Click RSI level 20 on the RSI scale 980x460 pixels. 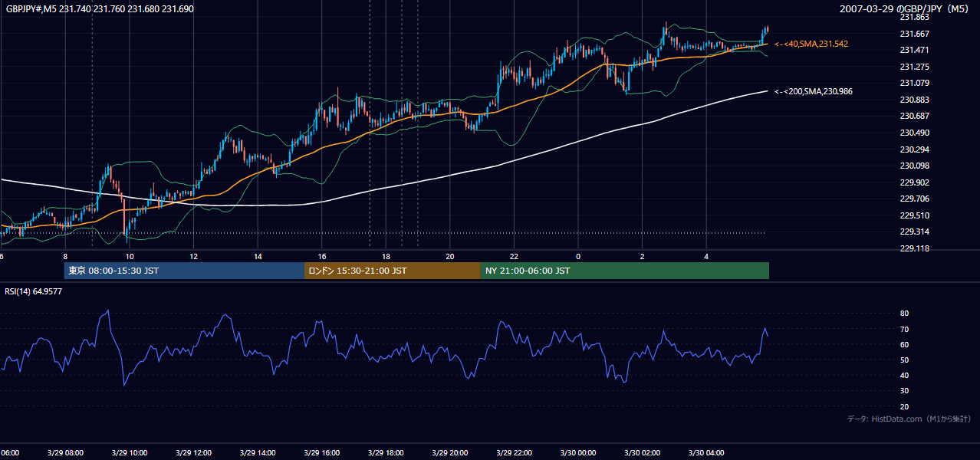pos(904,406)
